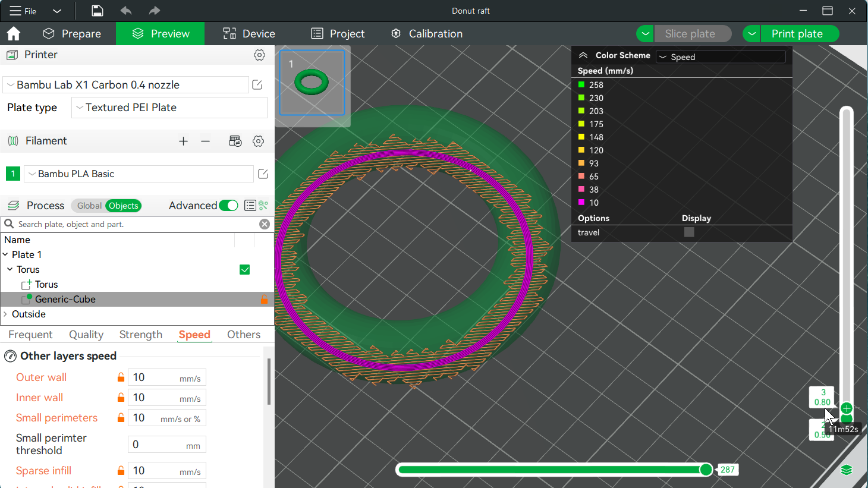The height and width of the screenshot is (488, 868).
Task: Remove a filament with minus icon
Action: 206,141
